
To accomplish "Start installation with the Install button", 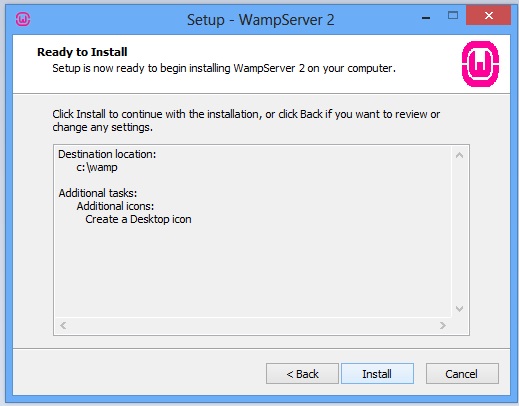I will 377,374.
